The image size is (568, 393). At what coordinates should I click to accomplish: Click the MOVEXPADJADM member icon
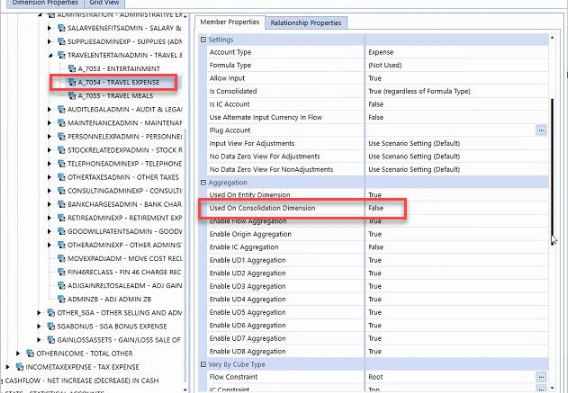click(x=62, y=259)
